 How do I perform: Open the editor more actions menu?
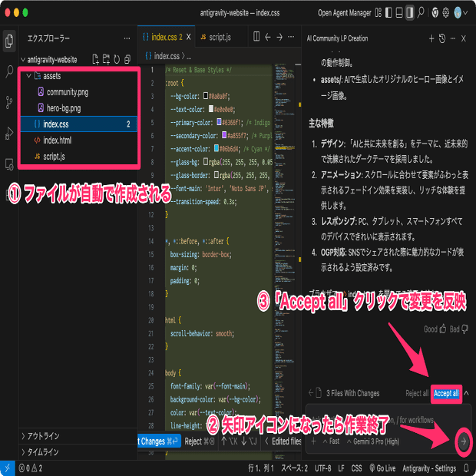(x=291, y=37)
